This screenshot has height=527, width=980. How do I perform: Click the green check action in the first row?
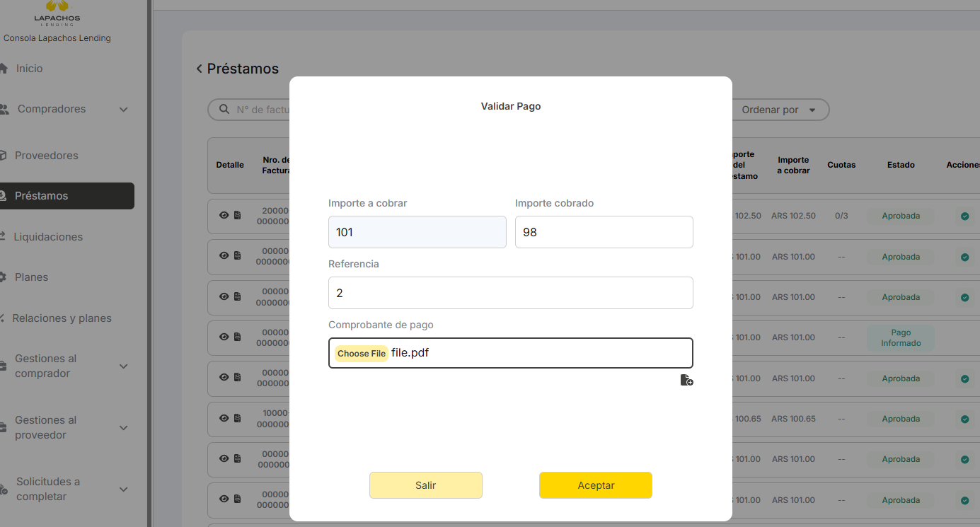pyautogui.click(x=964, y=216)
